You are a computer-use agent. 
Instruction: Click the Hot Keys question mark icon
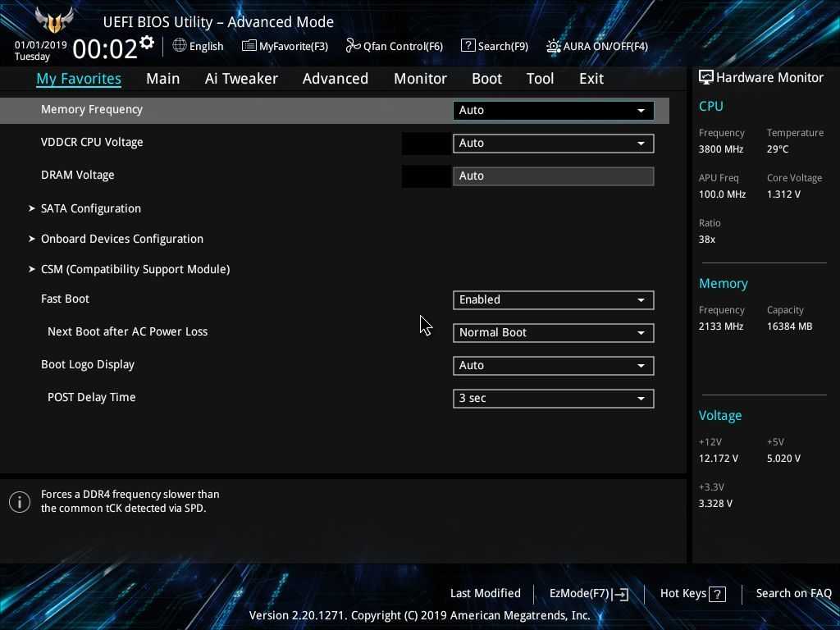pos(717,594)
